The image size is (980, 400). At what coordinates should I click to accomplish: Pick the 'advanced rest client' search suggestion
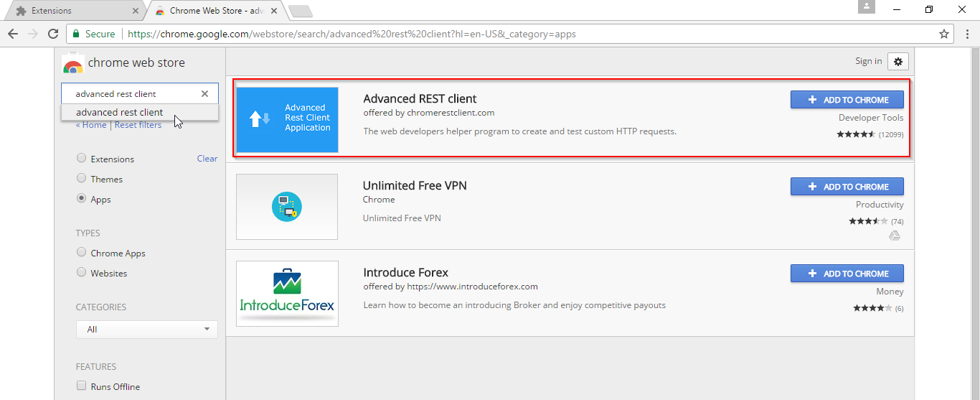tap(140, 112)
